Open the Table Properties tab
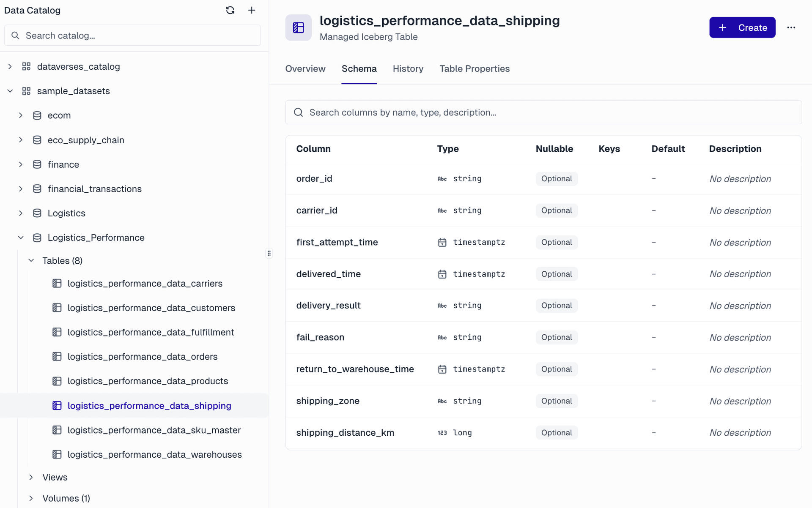812x508 pixels. click(x=474, y=68)
